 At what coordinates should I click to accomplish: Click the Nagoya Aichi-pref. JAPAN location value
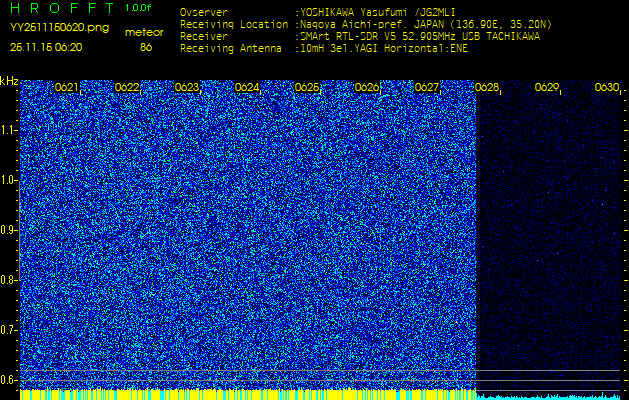tap(426, 25)
